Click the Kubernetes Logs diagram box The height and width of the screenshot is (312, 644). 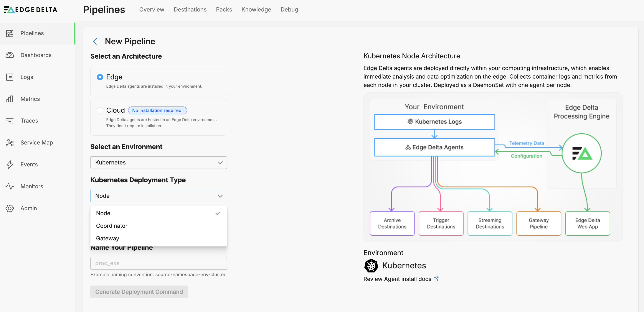(x=434, y=122)
